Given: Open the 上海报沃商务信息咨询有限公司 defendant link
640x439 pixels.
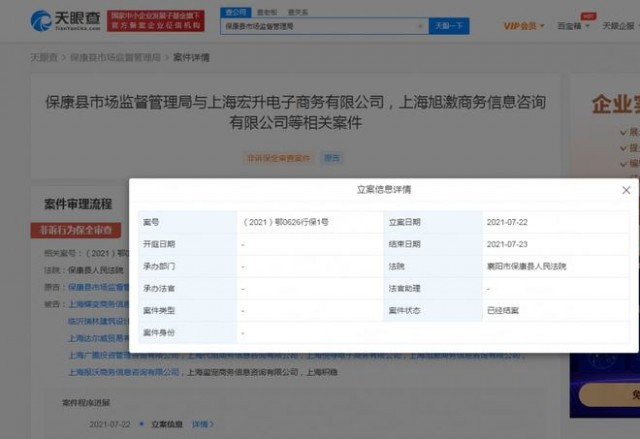Looking at the screenshot, I should click(124, 372).
